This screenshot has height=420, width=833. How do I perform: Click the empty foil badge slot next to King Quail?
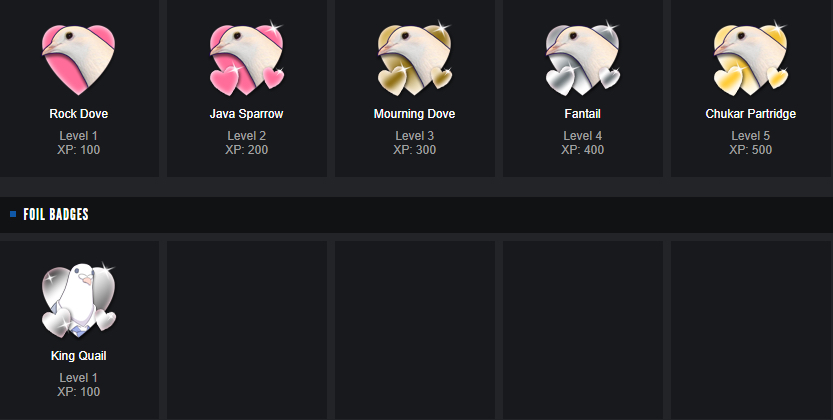pyautogui.click(x=247, y=330)
